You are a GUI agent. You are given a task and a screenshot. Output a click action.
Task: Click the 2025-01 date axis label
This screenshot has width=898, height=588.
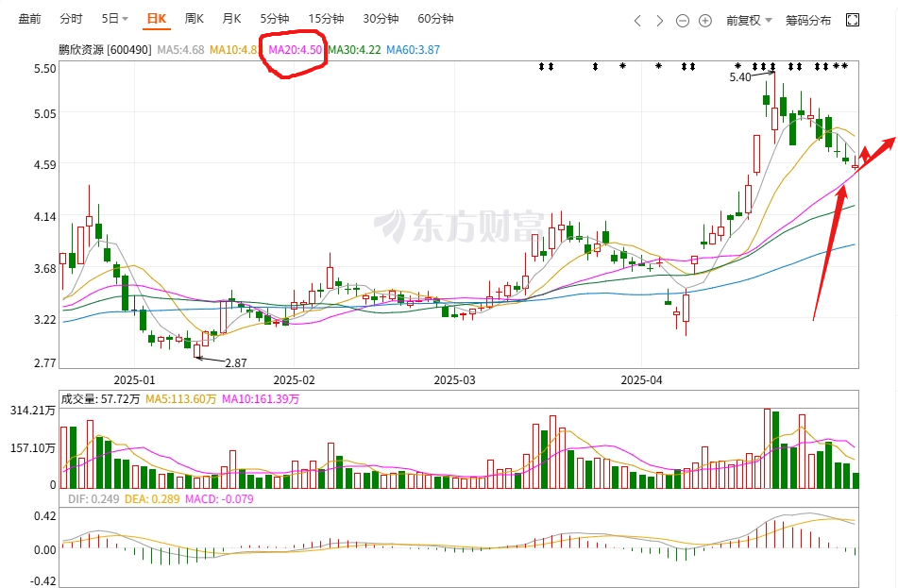[x=134, y=380]
